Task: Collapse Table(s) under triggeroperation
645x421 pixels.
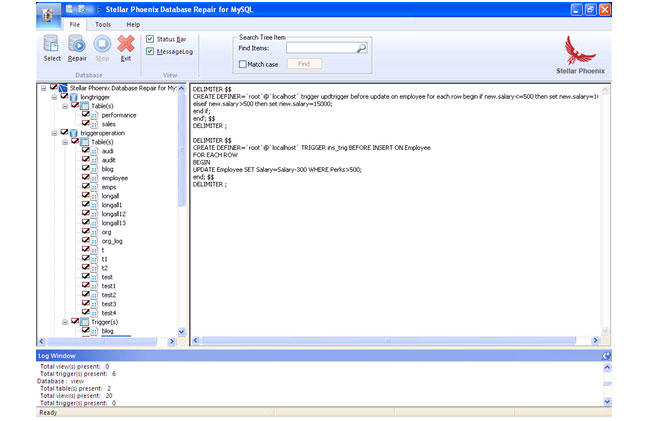Action: [65, 142]
